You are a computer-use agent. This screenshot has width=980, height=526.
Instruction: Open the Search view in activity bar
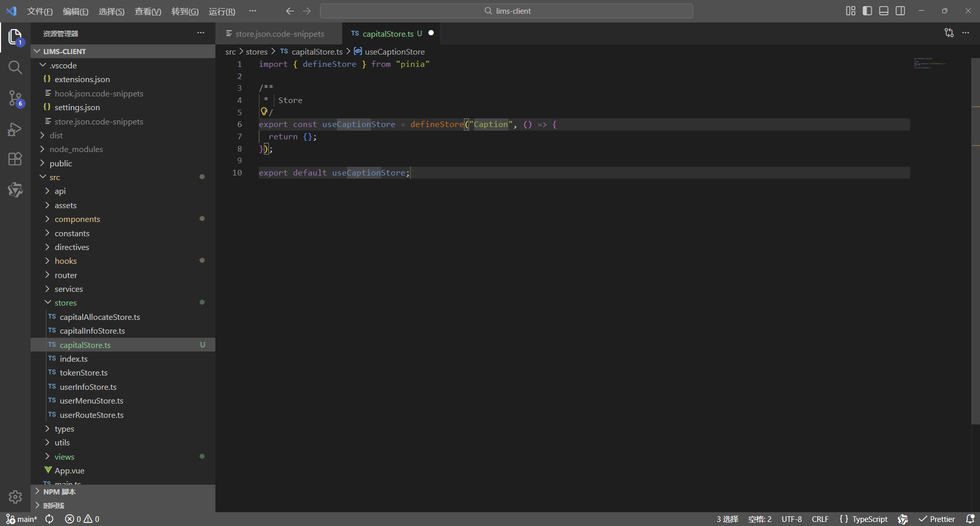coord(15,67)
